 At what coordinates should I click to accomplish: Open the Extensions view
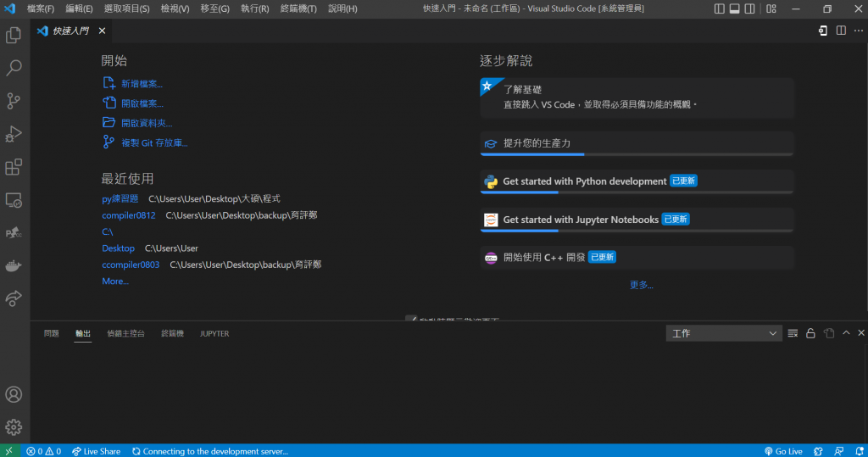click(14, 167)
